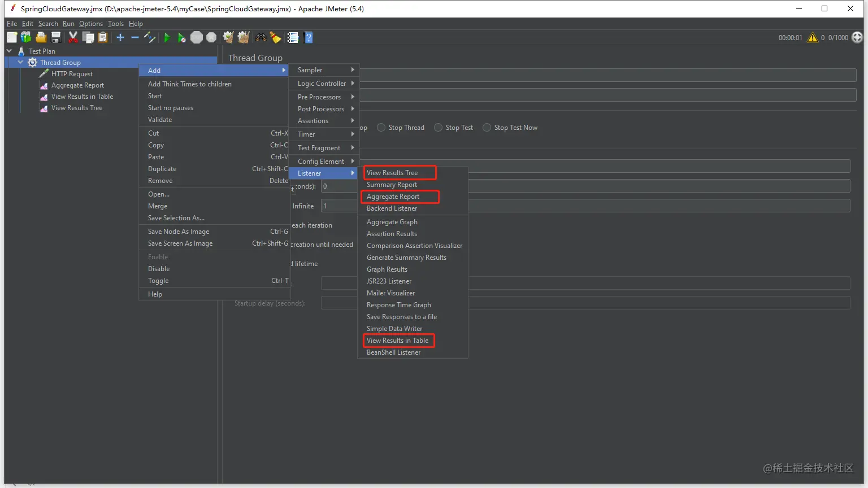Click the Clear All broom icon
This screenshot has height=488, width=868.
[244, 37]
